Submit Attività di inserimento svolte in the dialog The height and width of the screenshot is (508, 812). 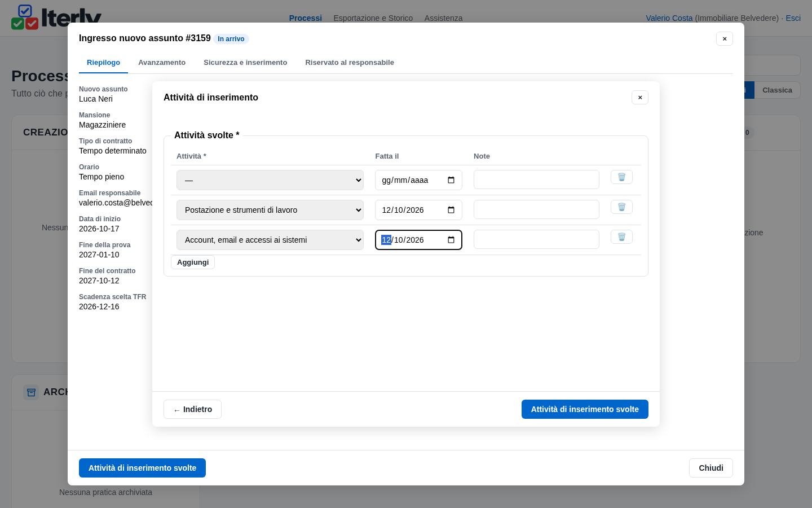point(585,409)
